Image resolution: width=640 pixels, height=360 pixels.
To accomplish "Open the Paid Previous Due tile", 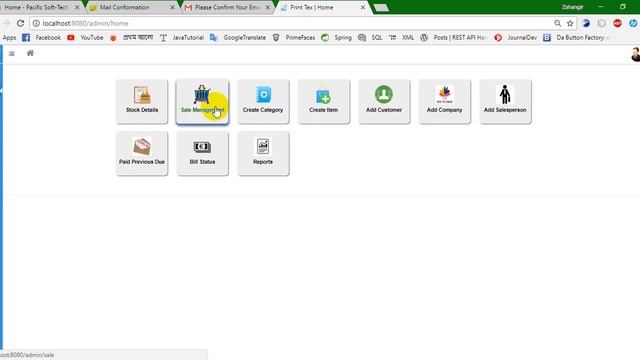I will tap(142, 153).
